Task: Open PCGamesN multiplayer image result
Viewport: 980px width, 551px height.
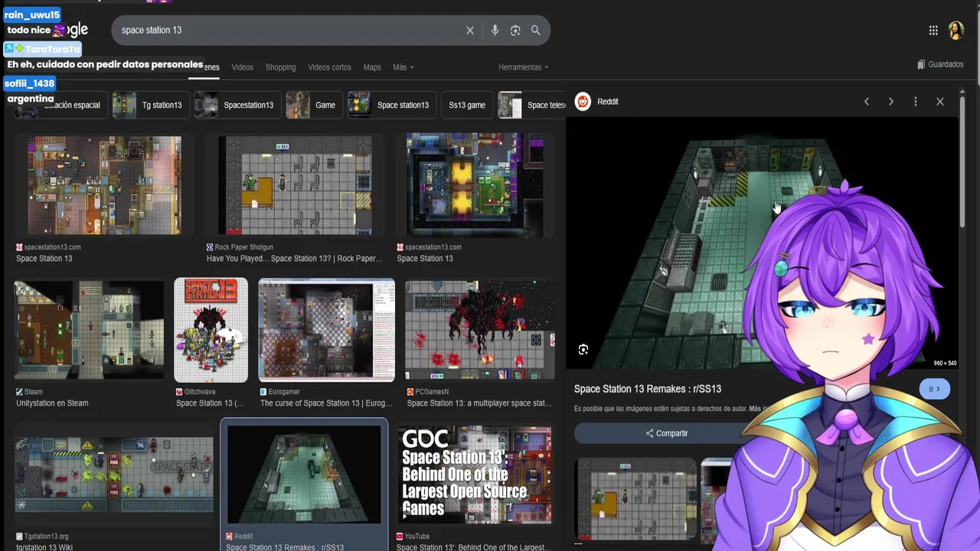Action: (480, 330)
